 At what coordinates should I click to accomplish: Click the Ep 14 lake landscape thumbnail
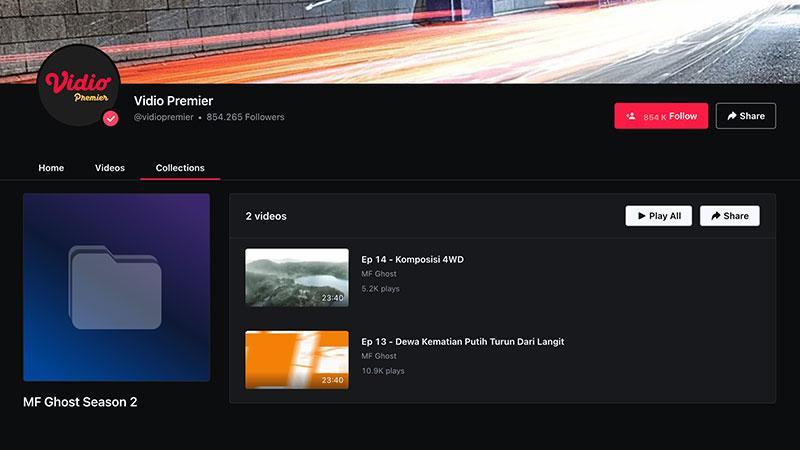pos(297,278)
